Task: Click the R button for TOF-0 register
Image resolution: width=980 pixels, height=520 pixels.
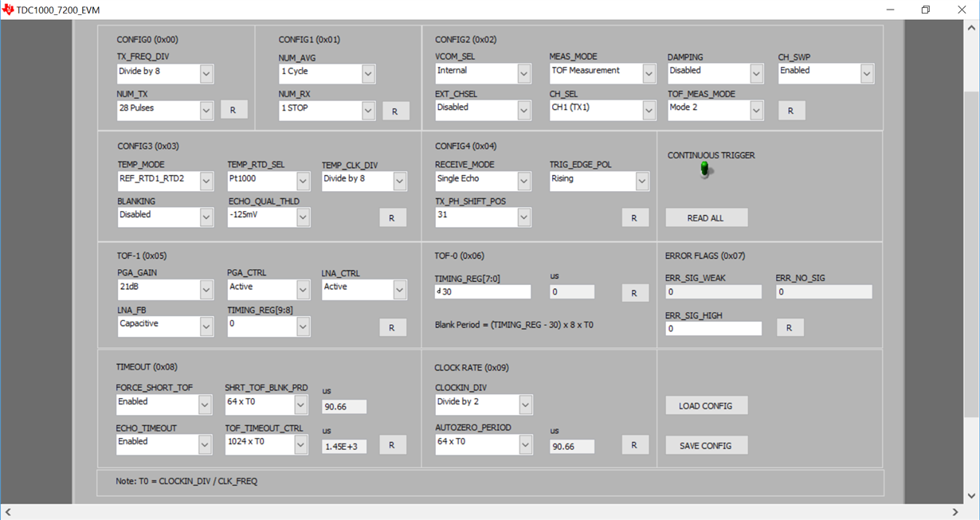Action: (x=635, y=293)
